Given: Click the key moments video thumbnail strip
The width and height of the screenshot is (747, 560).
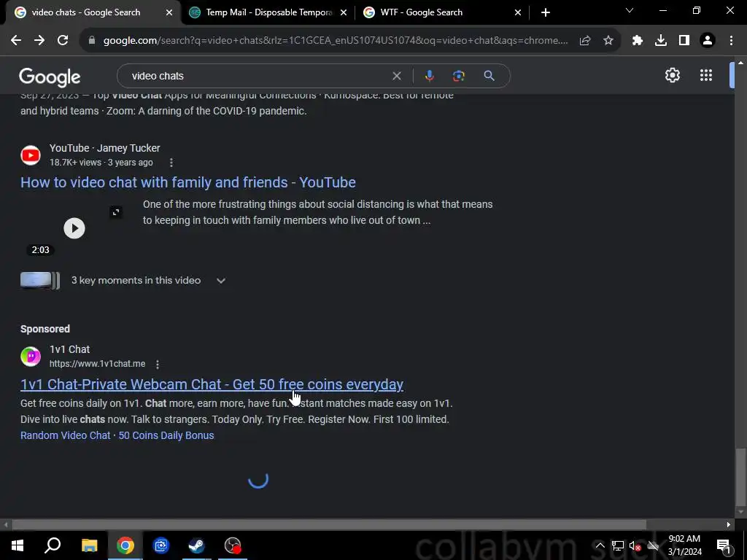Looking at the screenshot, I should [x=40, y=281].
